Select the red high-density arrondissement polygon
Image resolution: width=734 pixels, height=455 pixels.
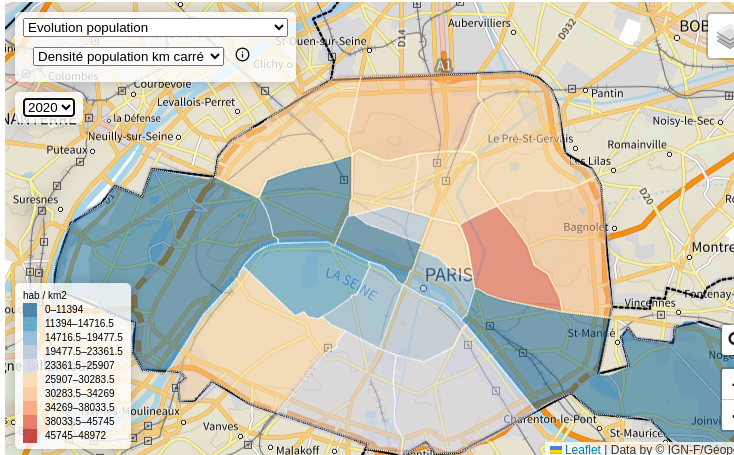pos(508,261)
